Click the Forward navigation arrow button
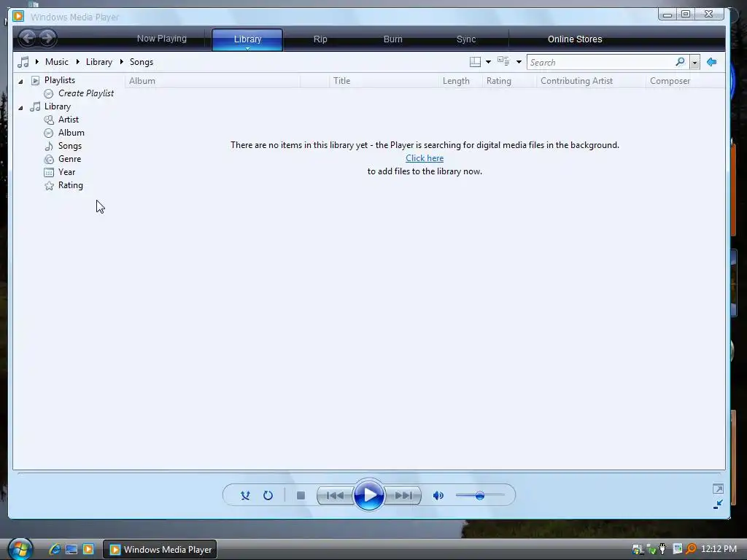This screenshot has width=747, height=560. [47, 38]
